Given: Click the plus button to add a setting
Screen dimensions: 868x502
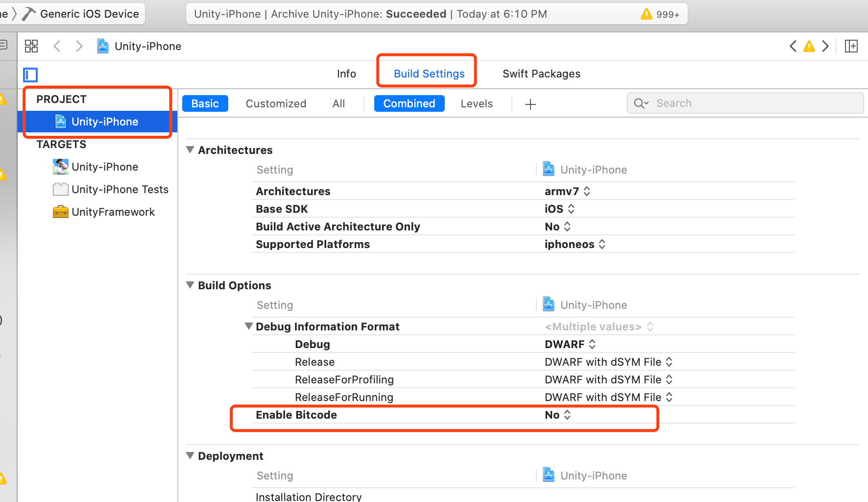Looking at the screenshot, I should click(530, 103).
